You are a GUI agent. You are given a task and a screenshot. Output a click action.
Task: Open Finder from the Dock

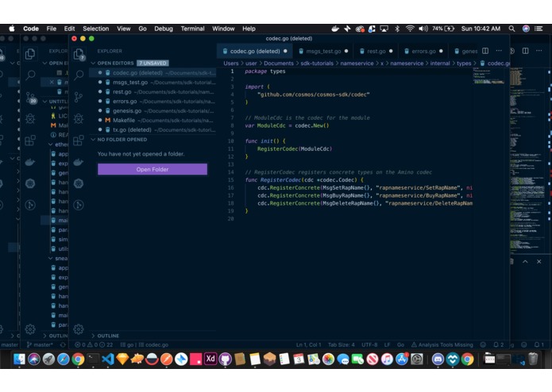(19, 359)
